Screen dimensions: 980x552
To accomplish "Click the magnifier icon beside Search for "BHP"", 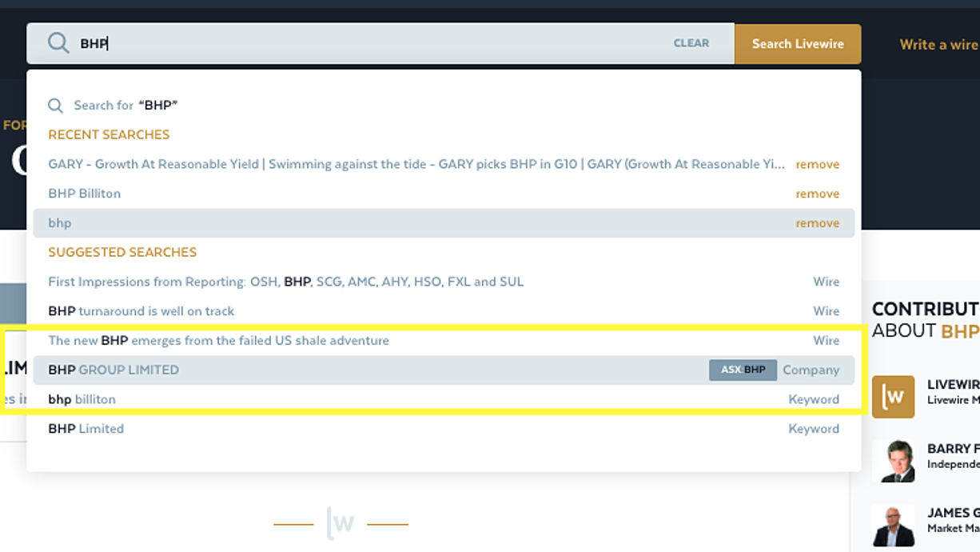I will [x=55, y=106].
